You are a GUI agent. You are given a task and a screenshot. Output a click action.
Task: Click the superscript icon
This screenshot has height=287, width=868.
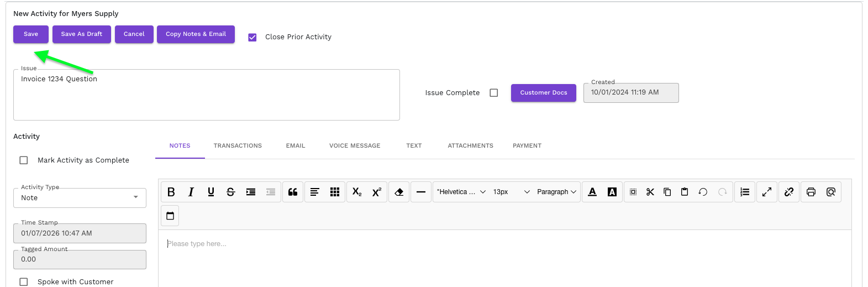click(377, 192)
